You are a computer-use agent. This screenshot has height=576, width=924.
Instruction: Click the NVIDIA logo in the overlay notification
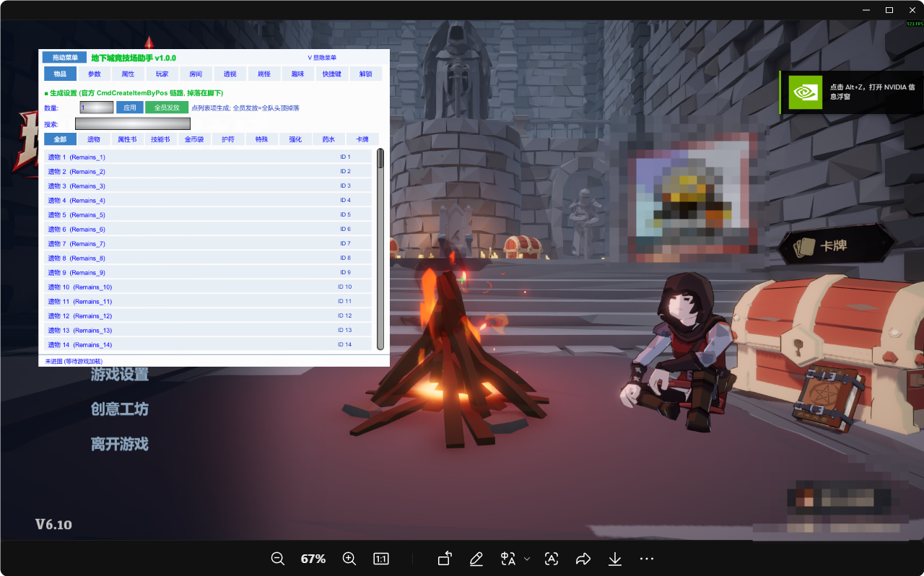806,92
